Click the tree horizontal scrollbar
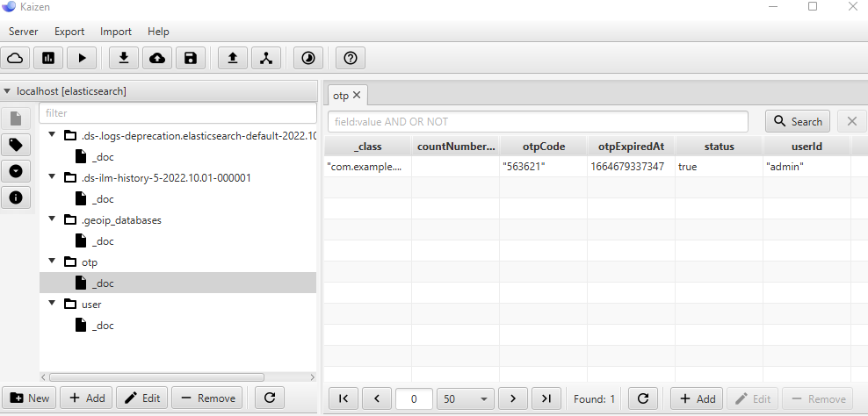Viewport: 868px width, 416px height. click(x=156, y=377)
